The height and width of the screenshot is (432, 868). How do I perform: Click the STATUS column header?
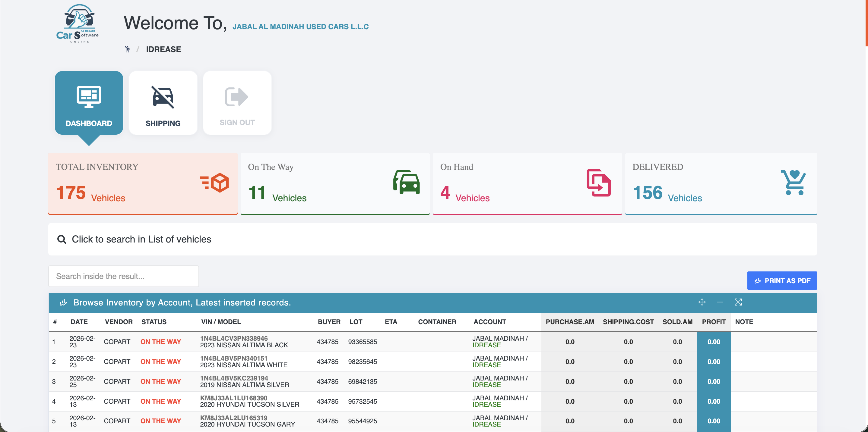[x=154, y=322]
